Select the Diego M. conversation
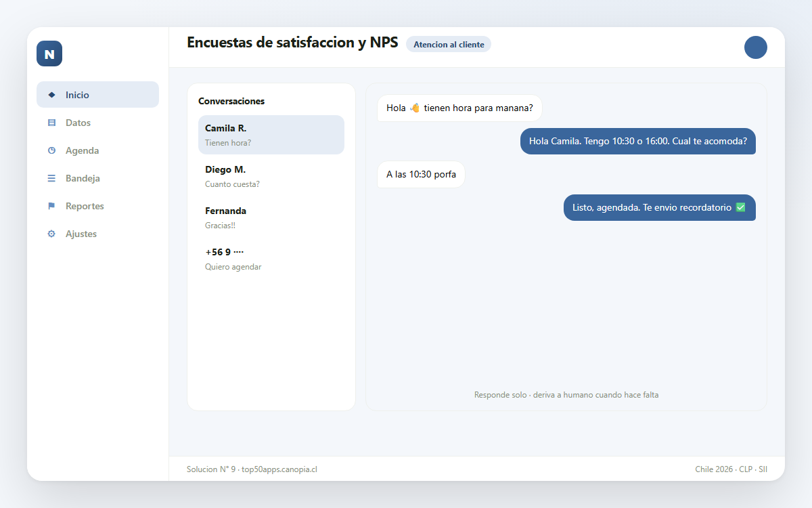The width and height of the screenshot is (812, 508). click(x=271, y=176)
